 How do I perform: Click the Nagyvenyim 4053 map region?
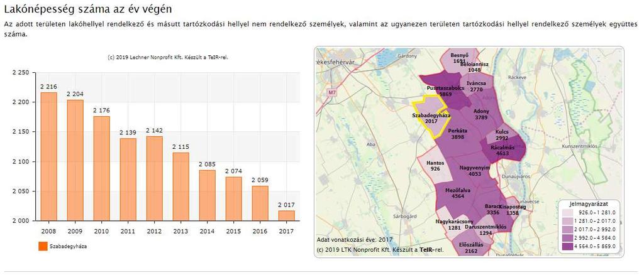click(x=474, y=171)
